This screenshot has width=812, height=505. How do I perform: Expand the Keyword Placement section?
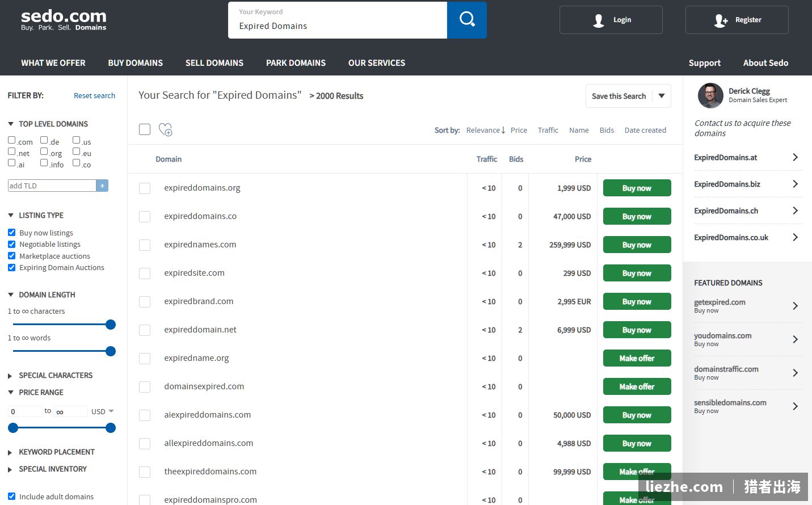(10, 452)
